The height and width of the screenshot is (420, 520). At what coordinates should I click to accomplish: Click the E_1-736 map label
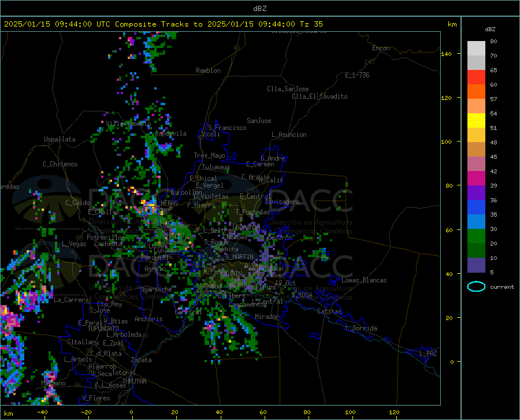[x=357, y=75]
